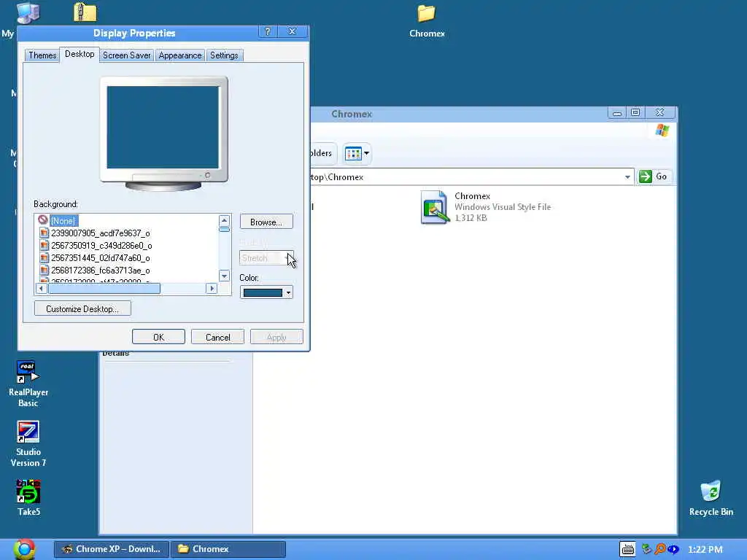Switch to Chromex taskbar button
The width and height of the screenshot is (747, 560).
[228, 549]
